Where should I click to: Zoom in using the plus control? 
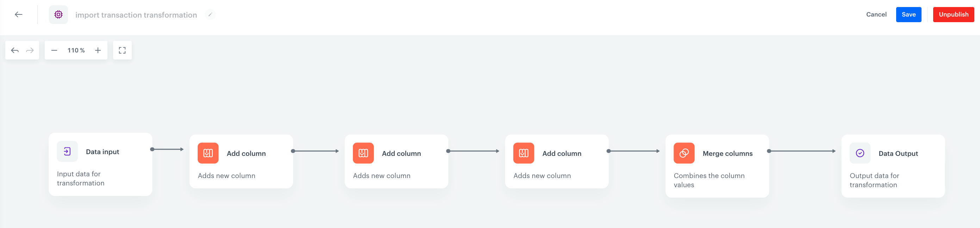click(x=98, y=50)
